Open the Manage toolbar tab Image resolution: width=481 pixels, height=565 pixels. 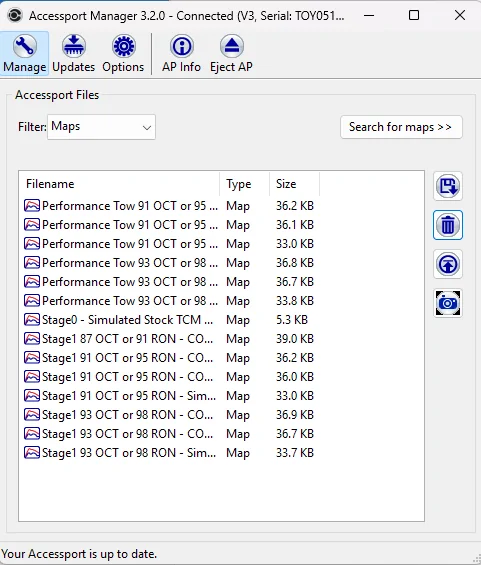(x=25, y=53)
